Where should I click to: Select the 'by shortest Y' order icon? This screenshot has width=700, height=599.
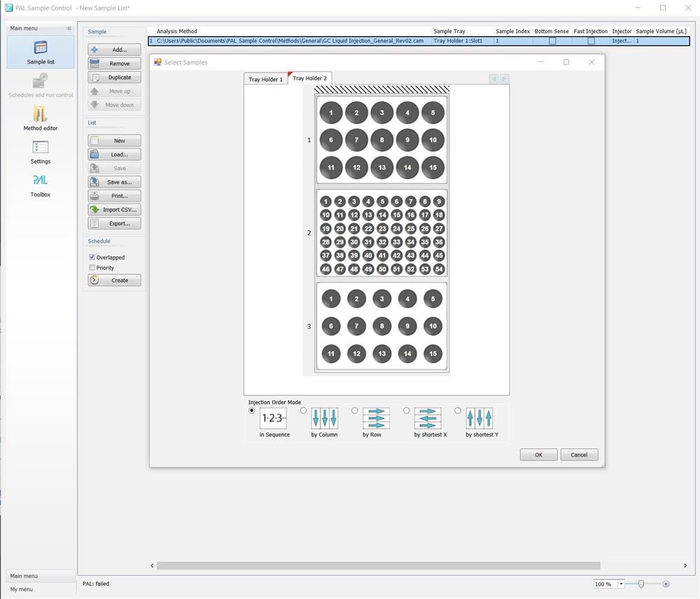click(479, 418)
